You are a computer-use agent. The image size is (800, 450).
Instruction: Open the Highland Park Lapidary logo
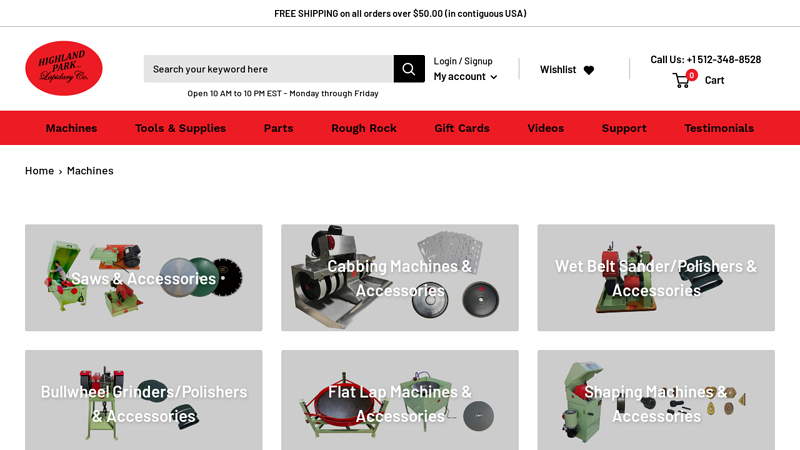[64, 68]
